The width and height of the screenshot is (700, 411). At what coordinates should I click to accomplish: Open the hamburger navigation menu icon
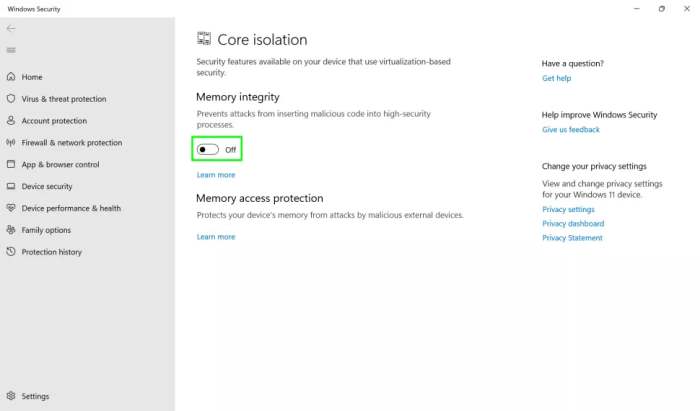(x=11, y=50)
